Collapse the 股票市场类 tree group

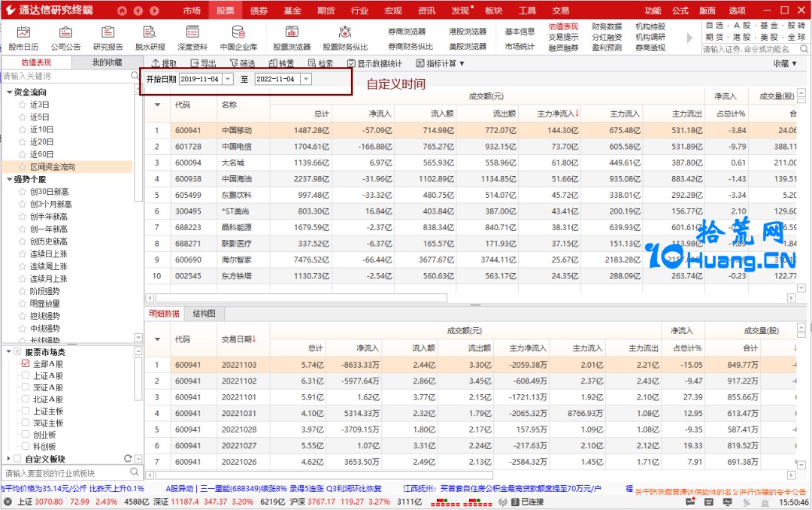click(9, 351)
